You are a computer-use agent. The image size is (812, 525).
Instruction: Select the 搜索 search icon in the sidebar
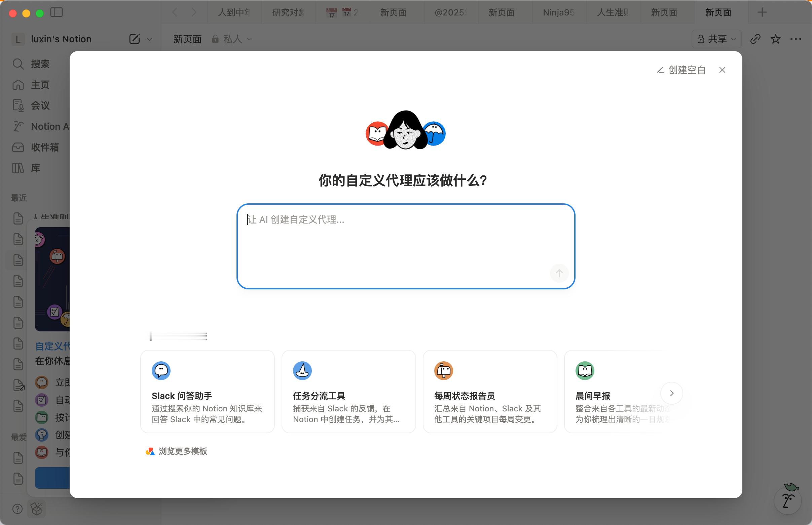[x=18, y=64]
